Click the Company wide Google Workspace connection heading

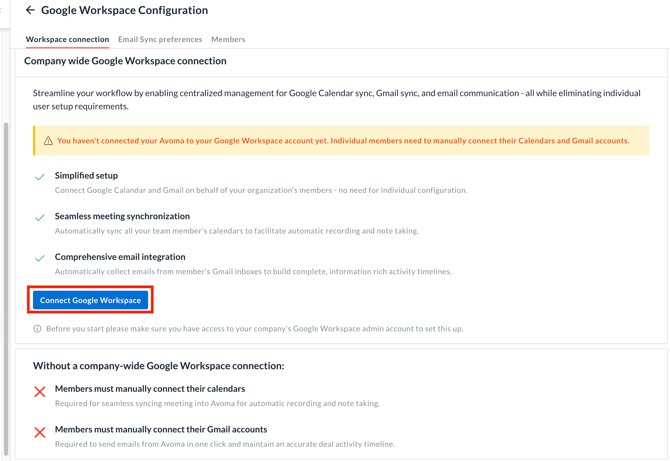point(125,61)
